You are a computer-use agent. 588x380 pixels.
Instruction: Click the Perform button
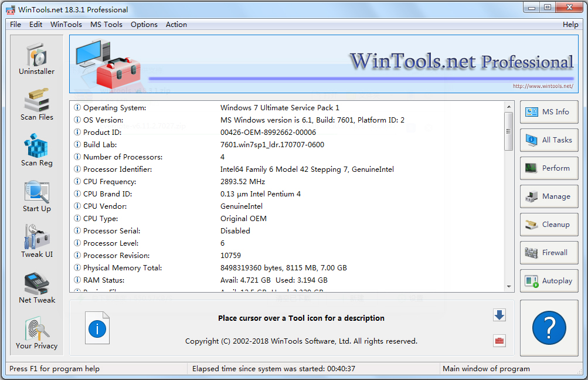(x=549, y=168)
